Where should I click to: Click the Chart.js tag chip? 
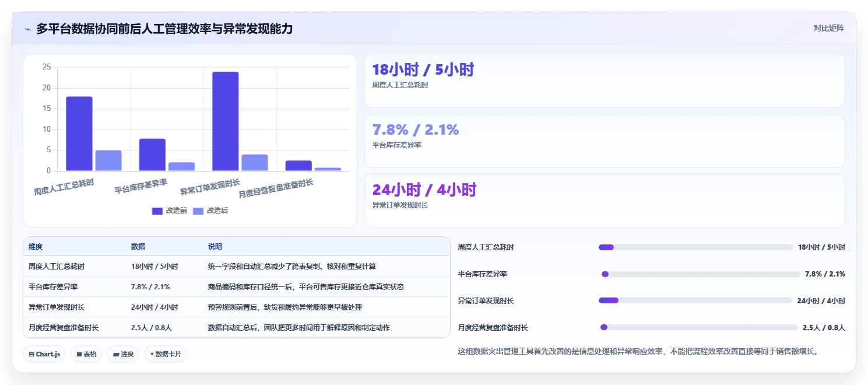coord(44,354)
